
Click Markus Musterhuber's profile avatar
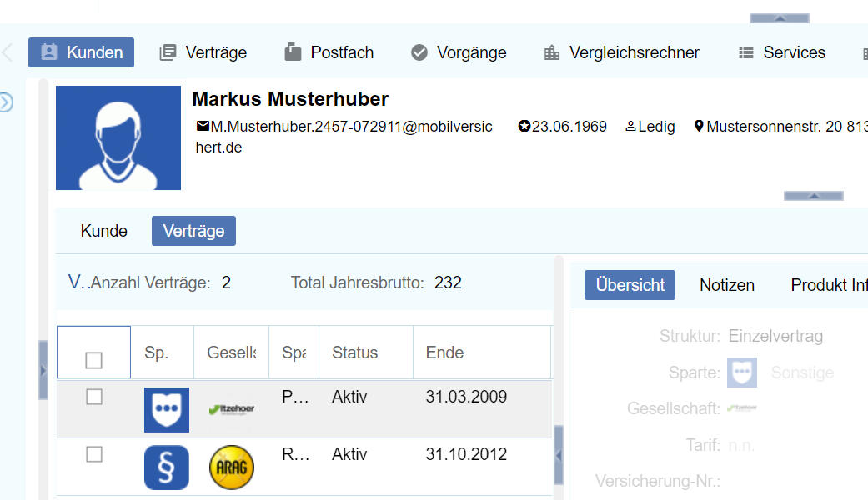click(118, 137)
